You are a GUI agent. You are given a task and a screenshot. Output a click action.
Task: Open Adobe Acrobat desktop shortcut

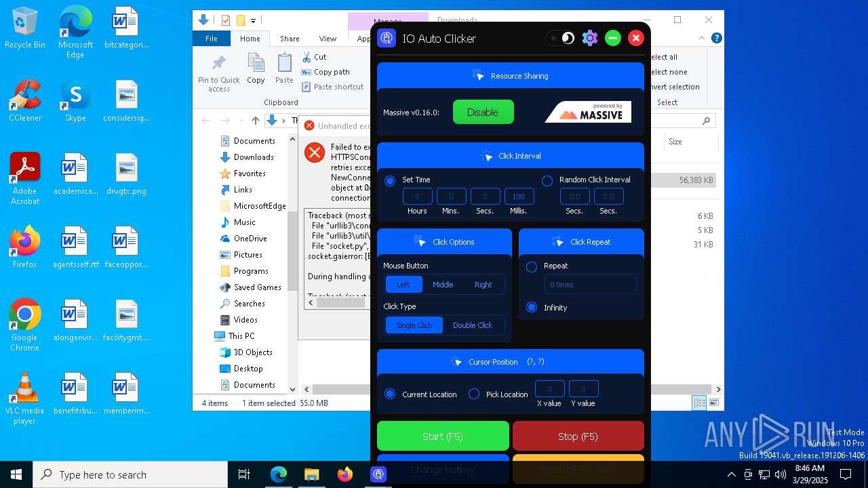tap(25, 179)
